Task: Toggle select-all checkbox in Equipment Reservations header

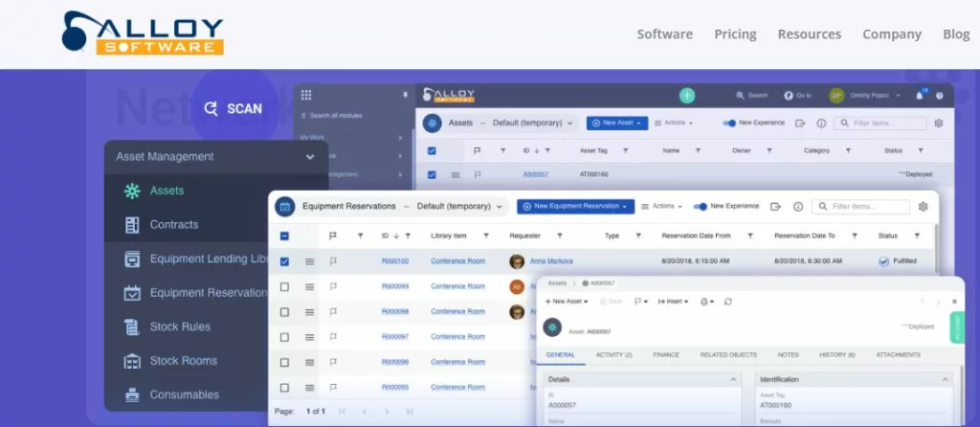Action: pos(284,236)
